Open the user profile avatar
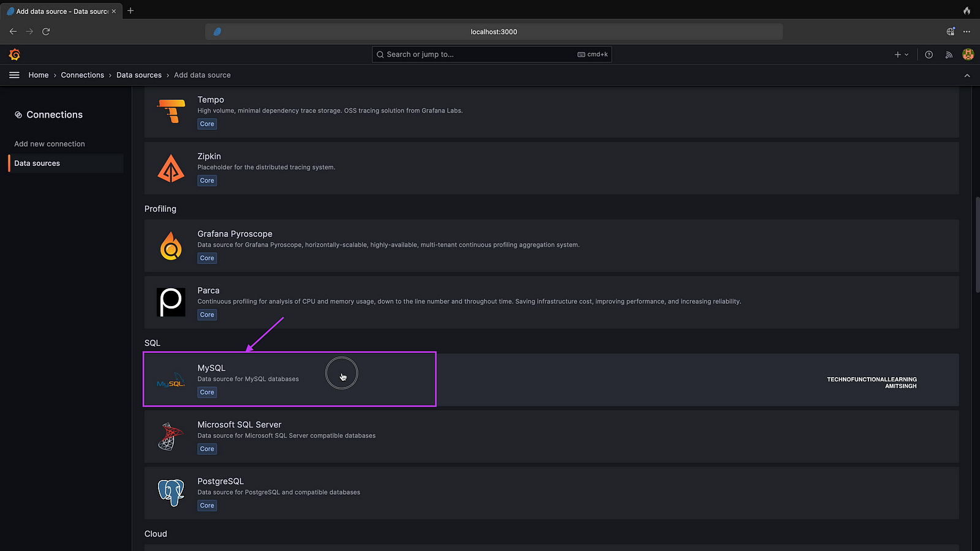The width and height of the screenshot is (980, 551). (968, 54)
